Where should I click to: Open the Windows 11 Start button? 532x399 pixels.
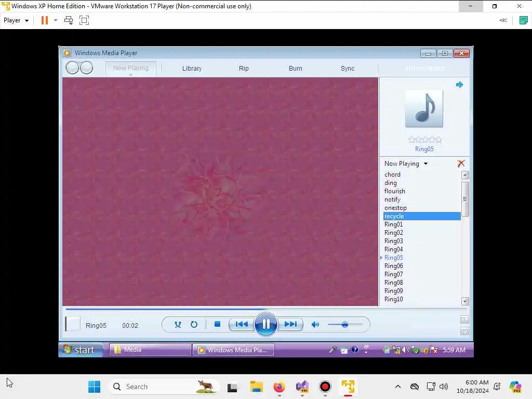pos(95,387)
